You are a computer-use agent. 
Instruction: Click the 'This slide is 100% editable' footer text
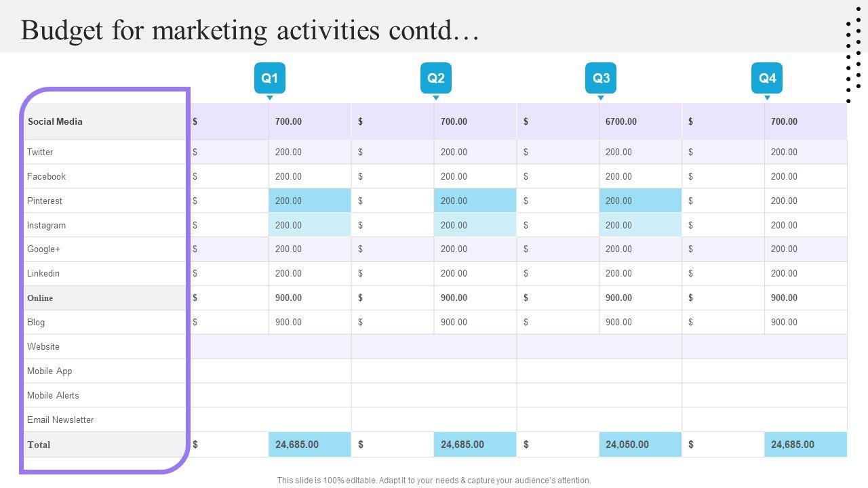434,481
